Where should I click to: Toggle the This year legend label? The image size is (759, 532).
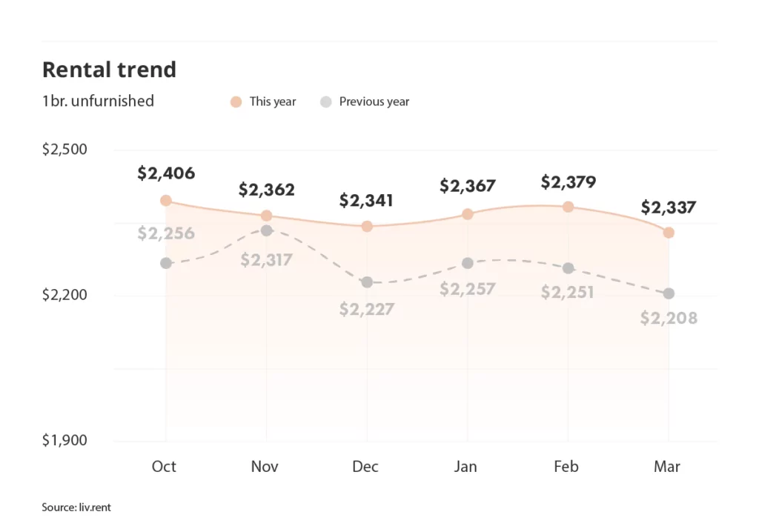273,102
